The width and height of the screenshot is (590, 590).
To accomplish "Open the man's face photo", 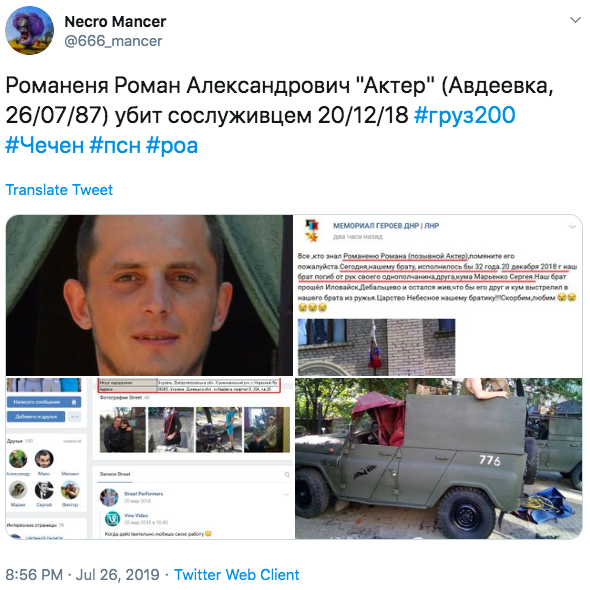I will 149,295.
